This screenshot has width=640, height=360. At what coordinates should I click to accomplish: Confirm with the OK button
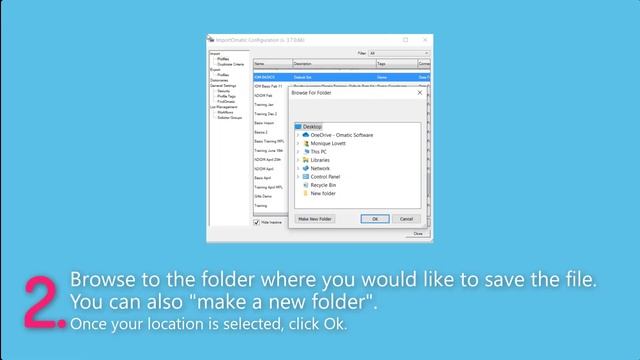coord(375,219)
